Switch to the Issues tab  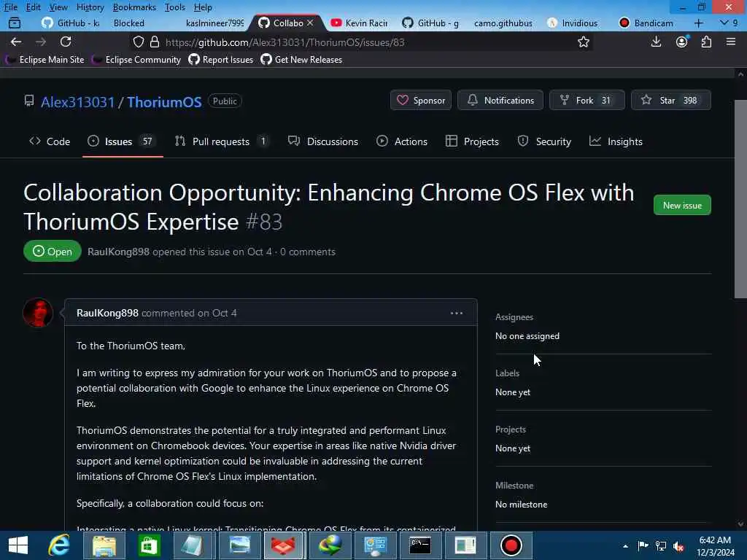pos(123,141)
